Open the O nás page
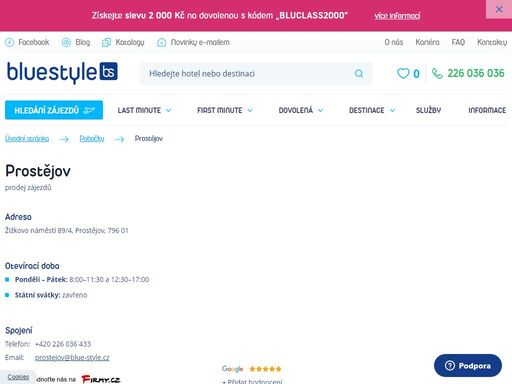 click(394, 42)
